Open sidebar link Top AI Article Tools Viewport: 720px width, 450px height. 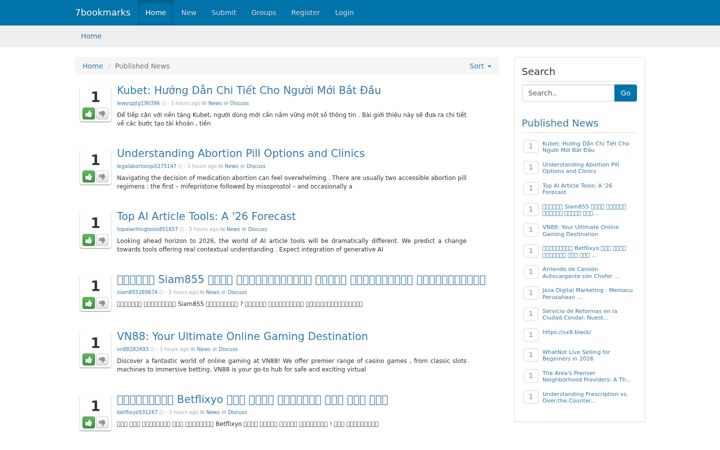[x=577, y=189]
